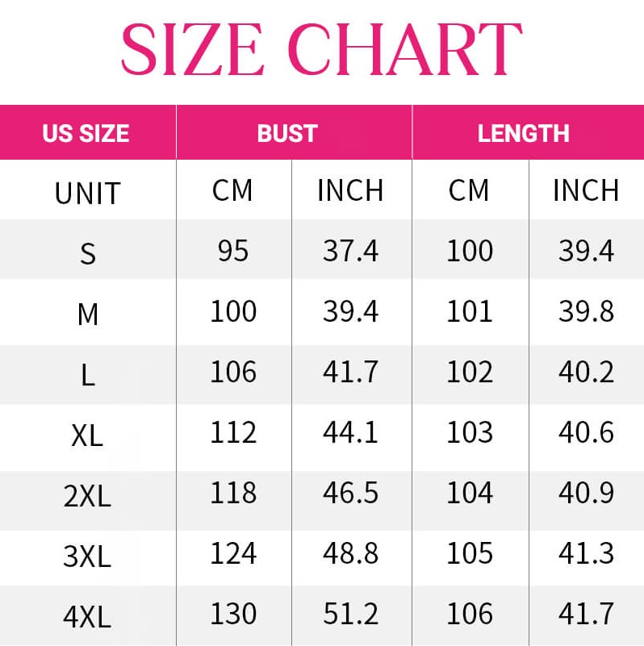Click the L size row label
Screen dimensions: 644x646
click(x=87, y=375)
